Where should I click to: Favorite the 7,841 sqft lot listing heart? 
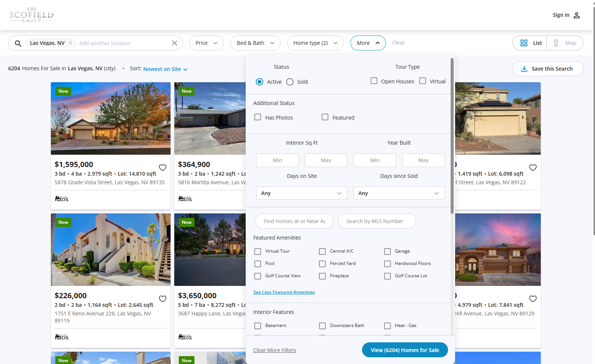[533, 299]
